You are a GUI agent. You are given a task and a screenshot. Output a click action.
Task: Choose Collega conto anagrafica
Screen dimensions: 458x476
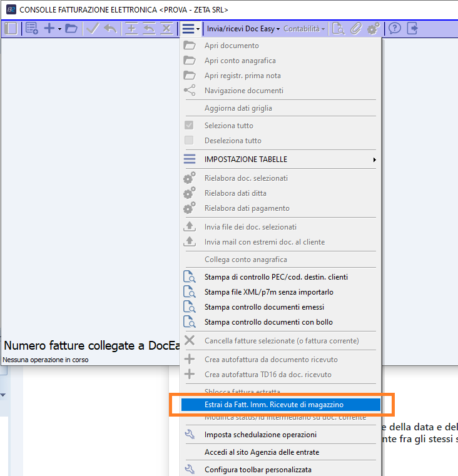pos(281,260)
